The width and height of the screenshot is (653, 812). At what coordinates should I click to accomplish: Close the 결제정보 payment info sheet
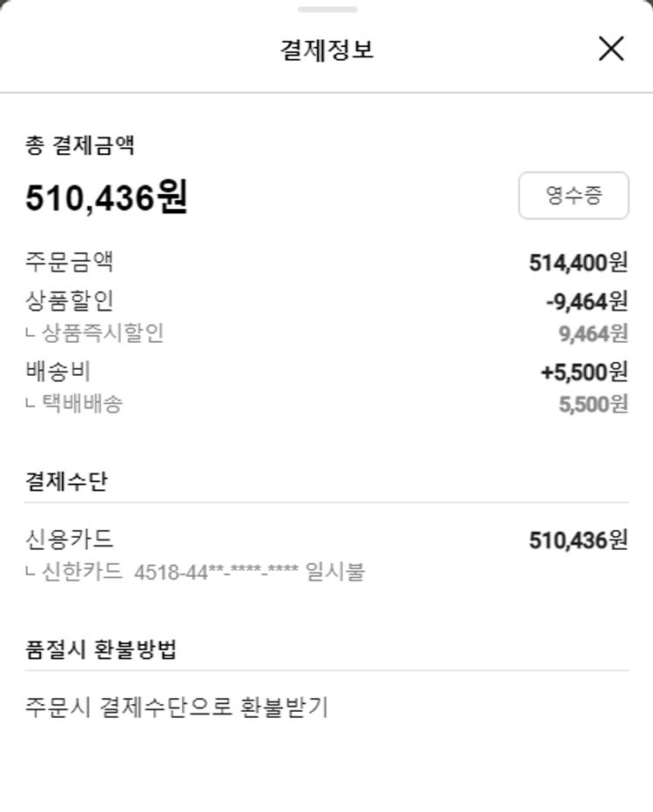611,49
